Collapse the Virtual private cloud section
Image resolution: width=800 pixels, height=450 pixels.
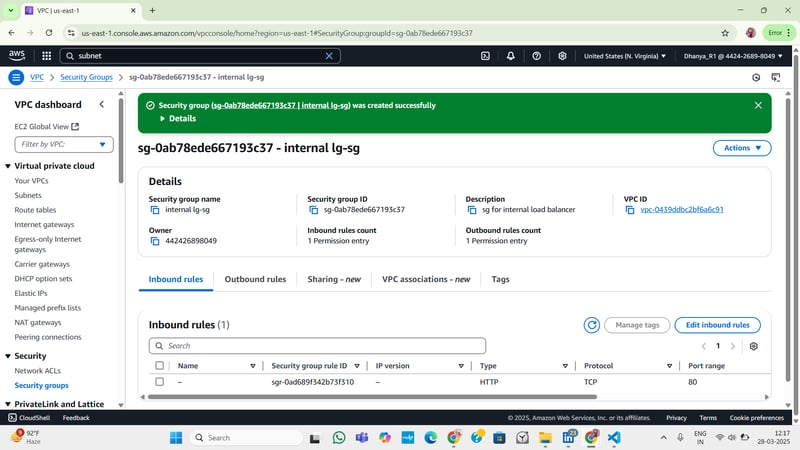8,166
